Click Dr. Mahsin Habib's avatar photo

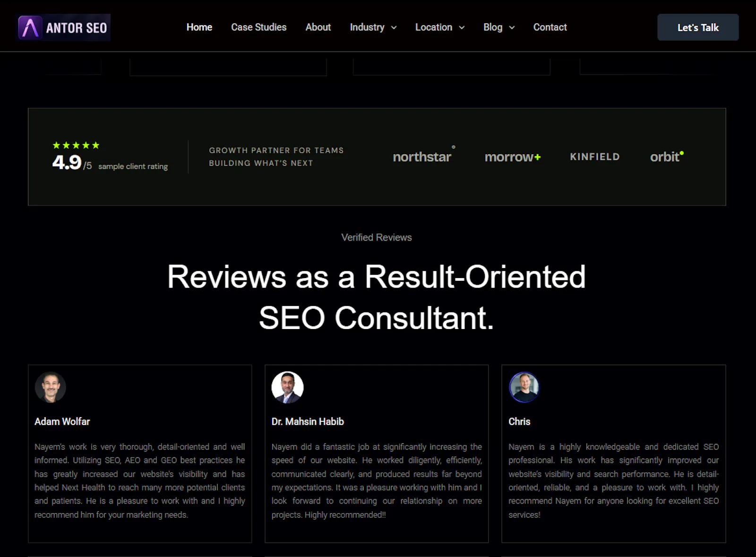pyautogui.click(x=287, y=387)
